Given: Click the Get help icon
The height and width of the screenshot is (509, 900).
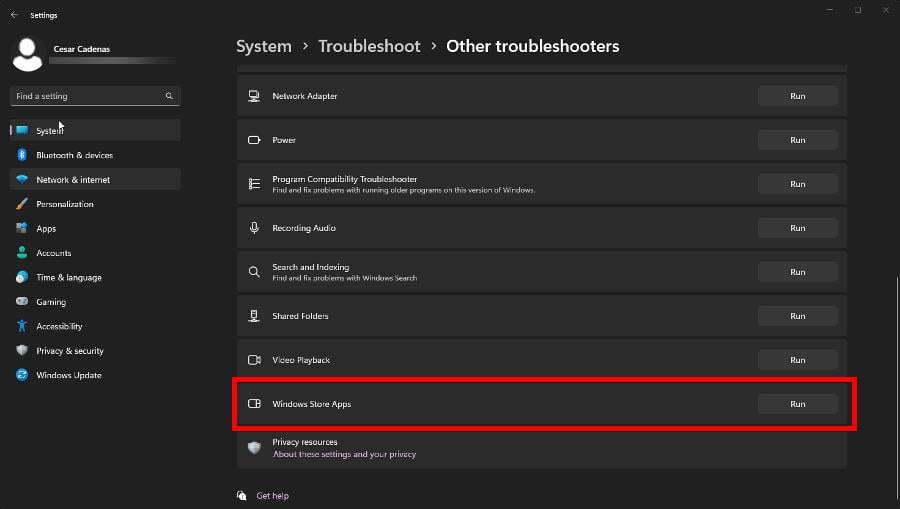Looking at the screenshot, I should (x=242, y=495).
